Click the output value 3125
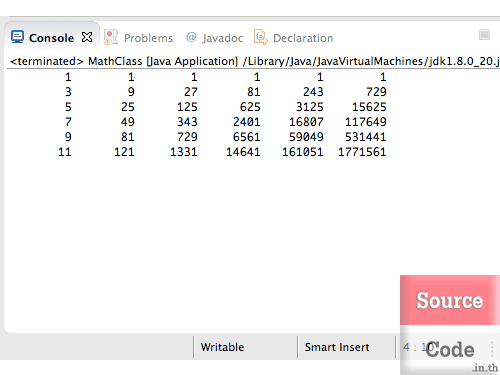 [310, 107]
